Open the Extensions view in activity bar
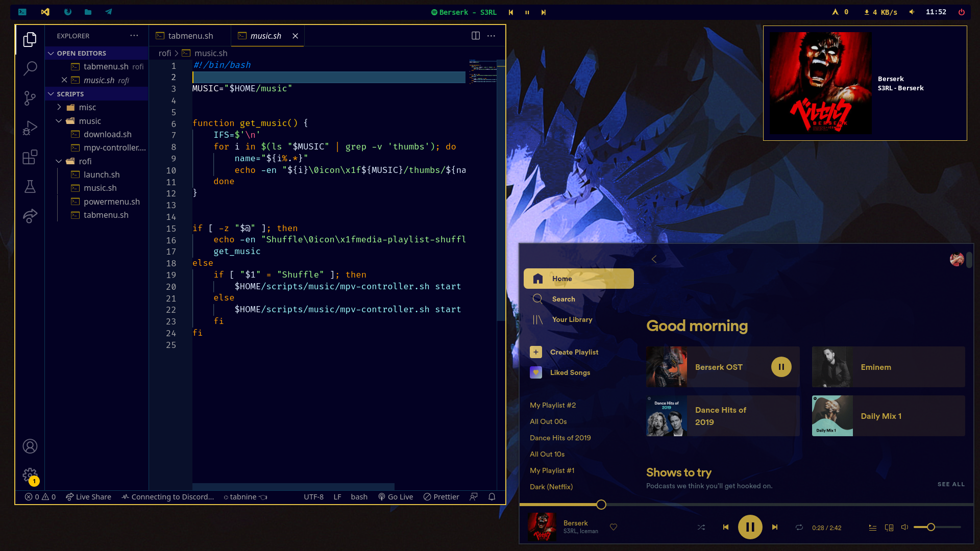980x551 pixels. point(30,157)
